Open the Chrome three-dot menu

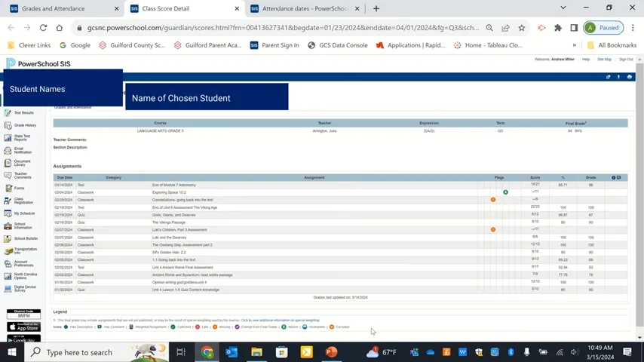pyautogui.click(x=632, y=28)
